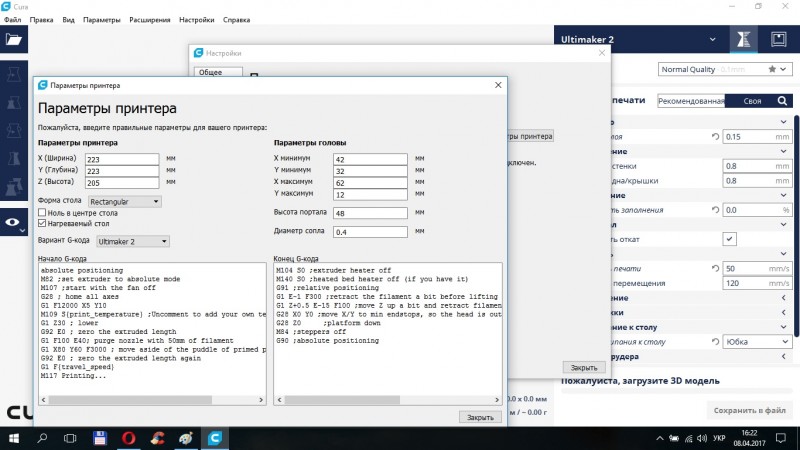Uncheck the 'Нагреваемый стол' checkbox
This screenshot has height=450, width=800.
point(42,225)
